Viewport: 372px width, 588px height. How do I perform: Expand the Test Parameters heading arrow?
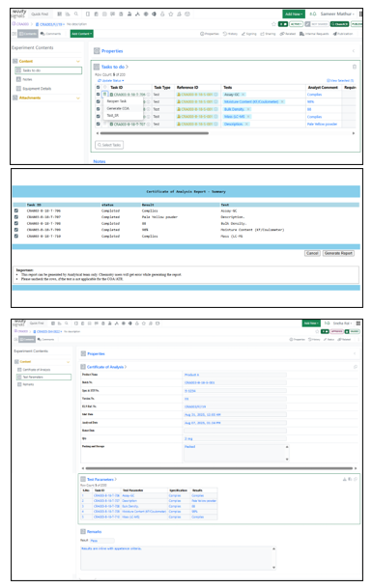click(x=116, y=479)
